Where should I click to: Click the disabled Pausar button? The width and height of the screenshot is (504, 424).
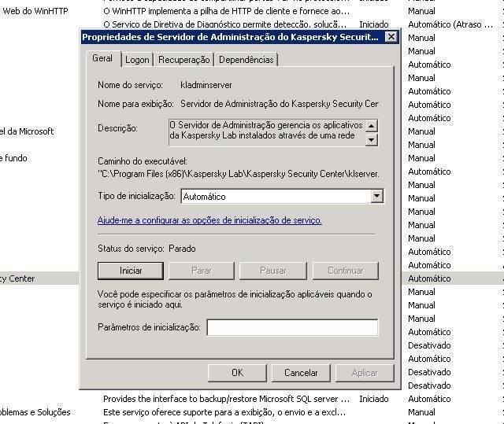click(273, 271)
